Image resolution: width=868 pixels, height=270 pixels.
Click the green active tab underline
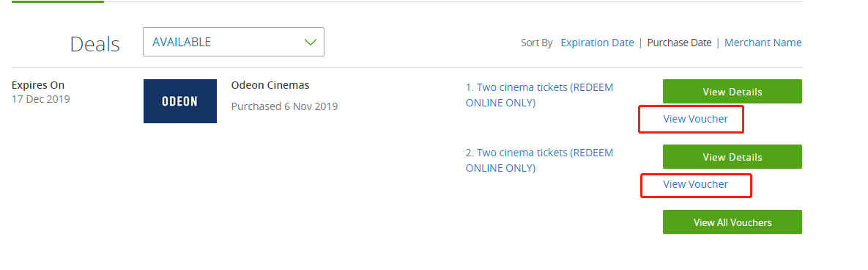[x=58, y=1]
